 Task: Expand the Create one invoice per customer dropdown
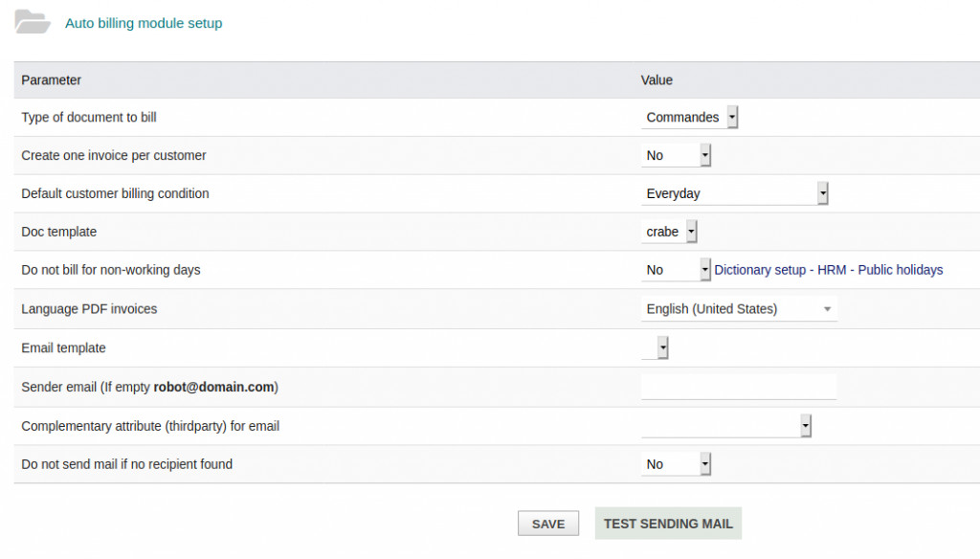[x=676, y=156]
